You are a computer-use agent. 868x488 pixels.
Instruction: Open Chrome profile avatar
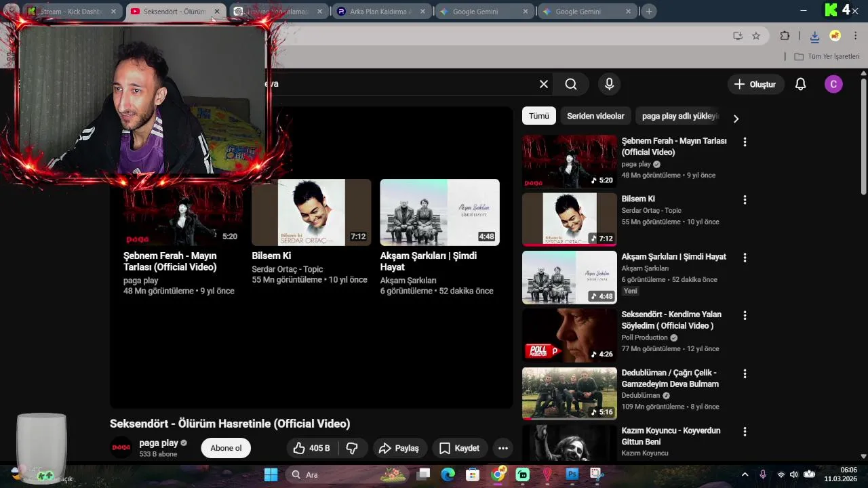[x=835, y=36]
